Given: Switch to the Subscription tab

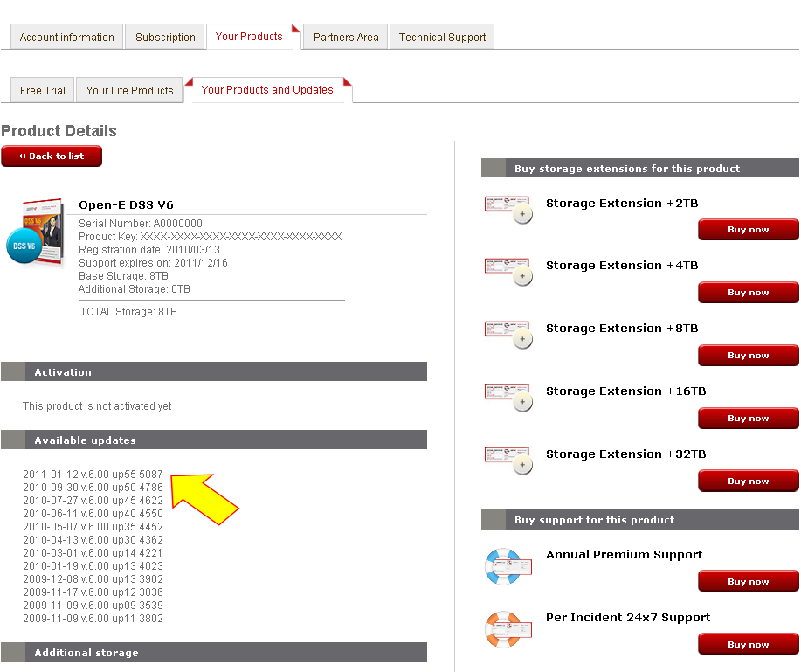Looking at the screenshot, I should click(x=165, y=37).
